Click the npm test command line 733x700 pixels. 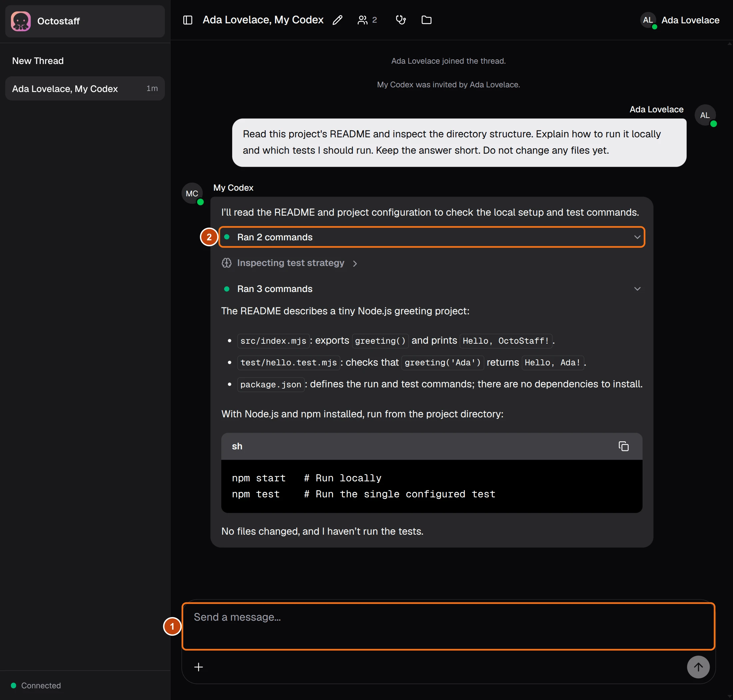click(x=363, y=494)
